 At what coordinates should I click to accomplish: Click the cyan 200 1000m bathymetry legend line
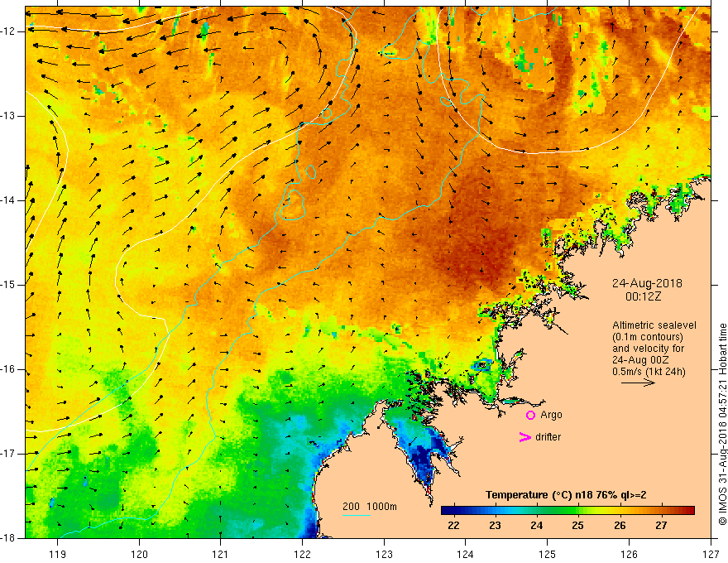pos(356,515)
